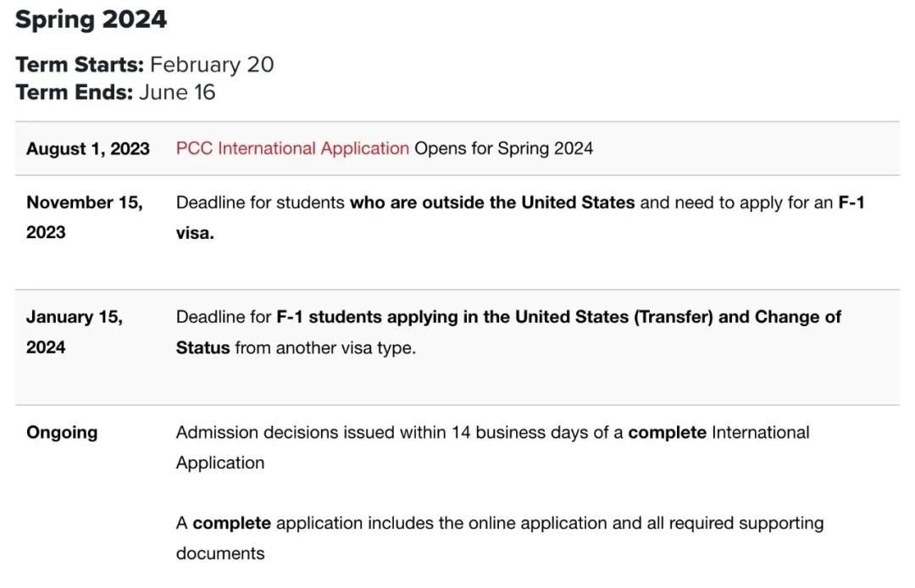The height and width of the screenshot is (588, 915).
Task: Click the Spring 2024 heading
Action: 91,19
